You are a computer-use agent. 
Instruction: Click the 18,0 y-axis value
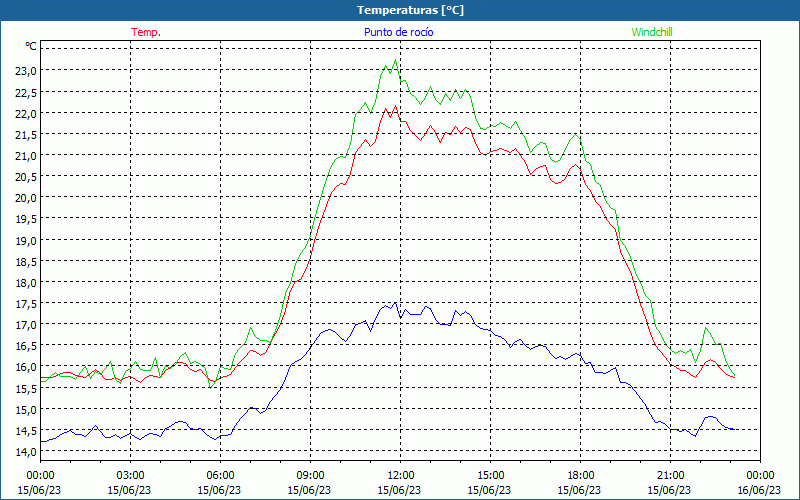coord(26,283)
